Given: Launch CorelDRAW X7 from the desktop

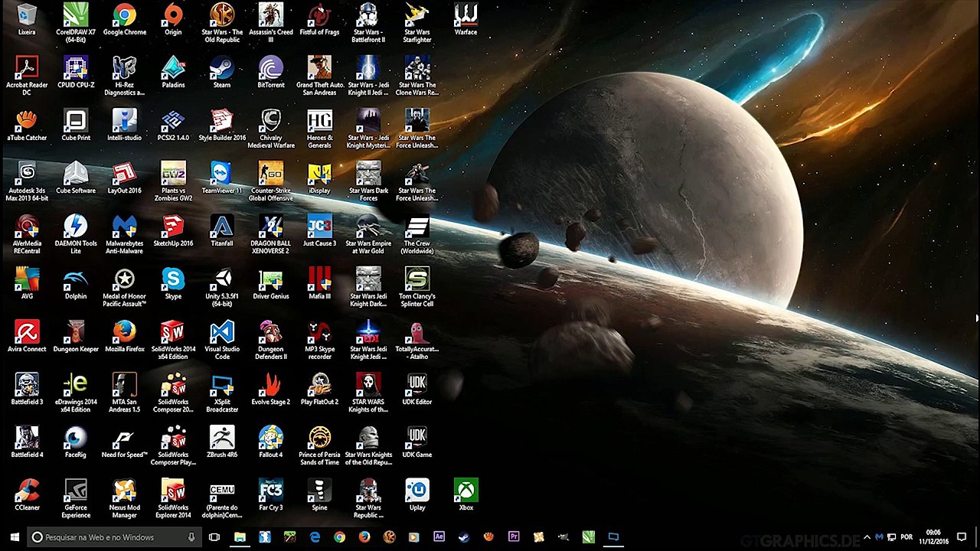Looking at the screenshot, I should [x=76, y=23].
